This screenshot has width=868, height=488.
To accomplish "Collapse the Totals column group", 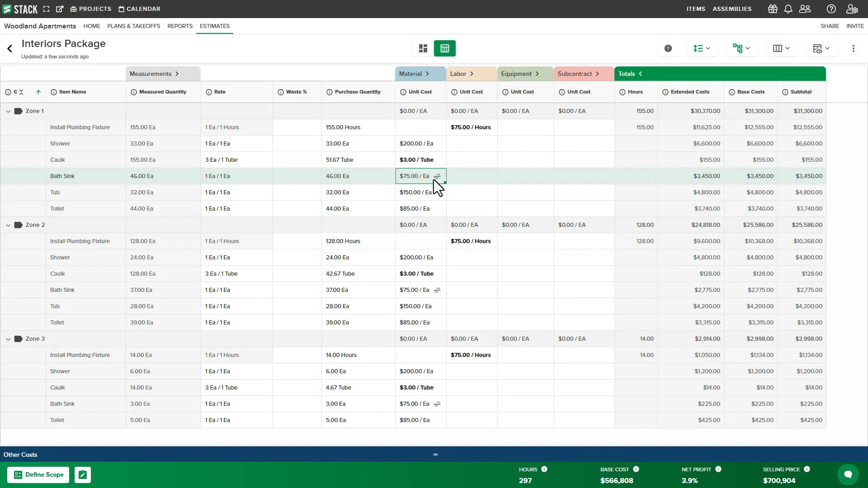I will (640, 74).
